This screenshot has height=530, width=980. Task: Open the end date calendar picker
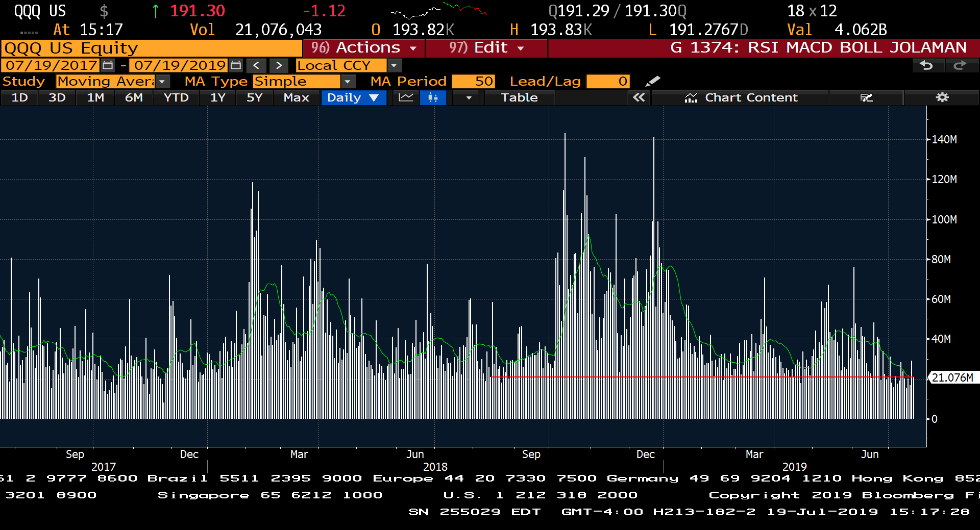tap(236, 65)
